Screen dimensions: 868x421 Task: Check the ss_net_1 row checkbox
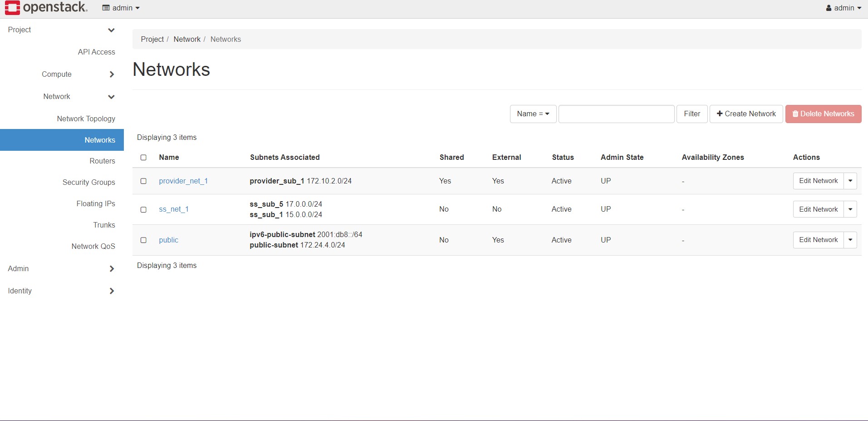pyautogui.click(x=143, y=209)
